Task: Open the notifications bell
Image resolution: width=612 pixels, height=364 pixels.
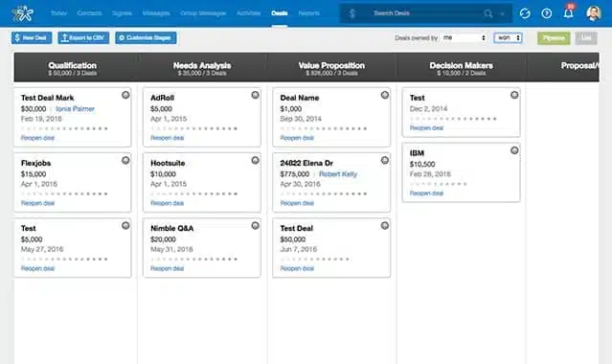Action: [x=568, y=12]
